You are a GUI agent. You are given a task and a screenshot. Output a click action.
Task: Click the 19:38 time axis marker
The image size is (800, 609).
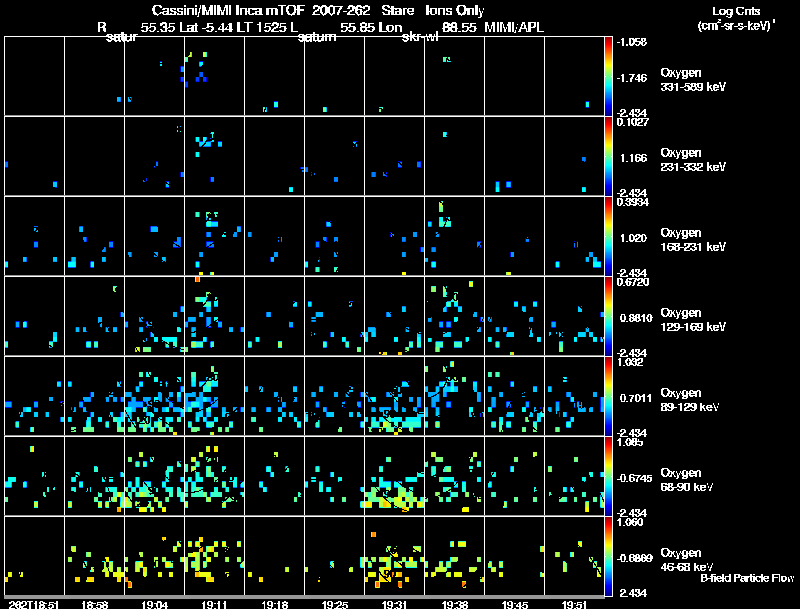click(x=455, y=604)
